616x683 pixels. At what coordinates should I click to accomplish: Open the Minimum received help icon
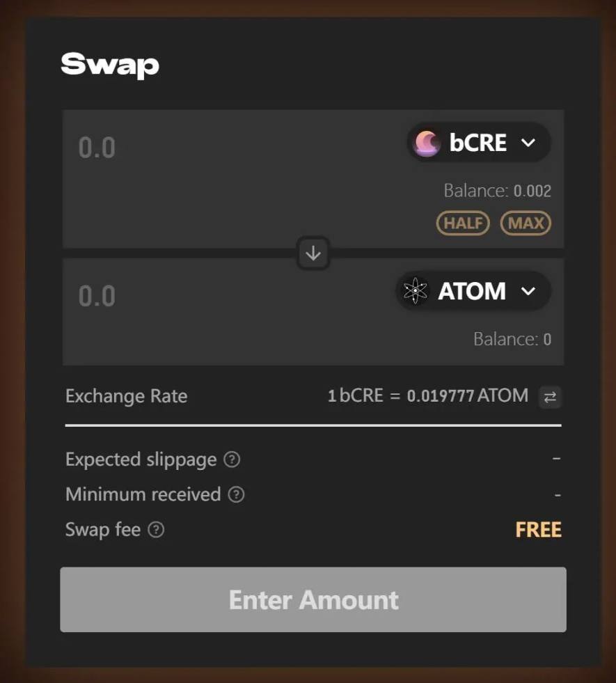click(x=237, y=494)
